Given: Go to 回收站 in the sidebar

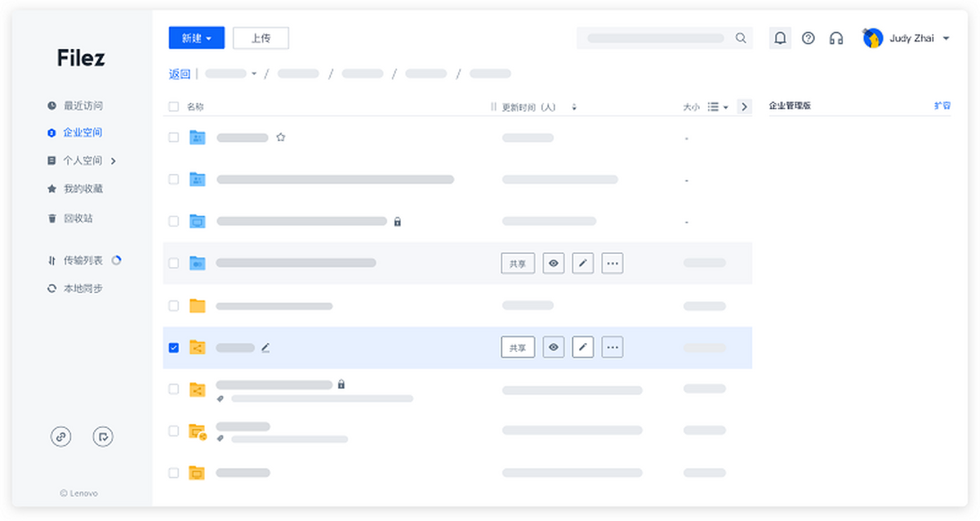Looking at the screenshot, I should pyautogui.click(x=78, y=219).
